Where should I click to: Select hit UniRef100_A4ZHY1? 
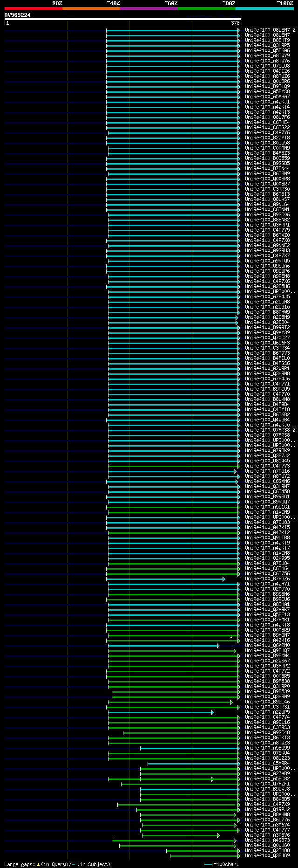[267, 584]
